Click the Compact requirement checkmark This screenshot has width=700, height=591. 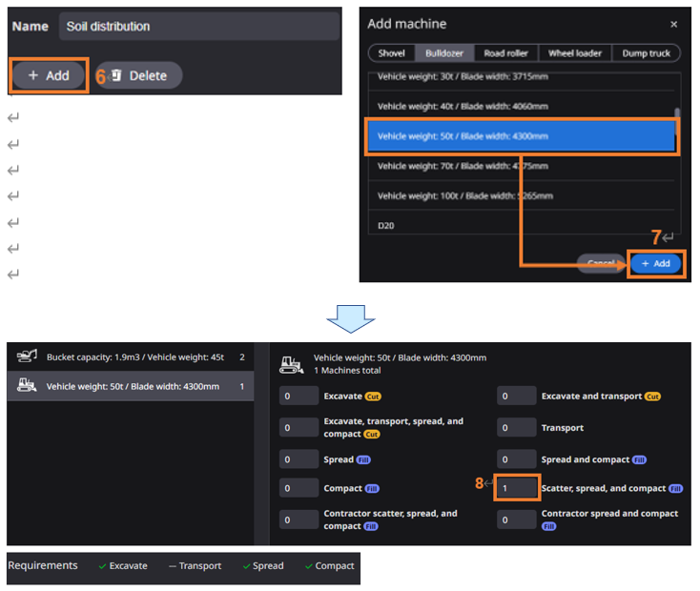point(308,566)
